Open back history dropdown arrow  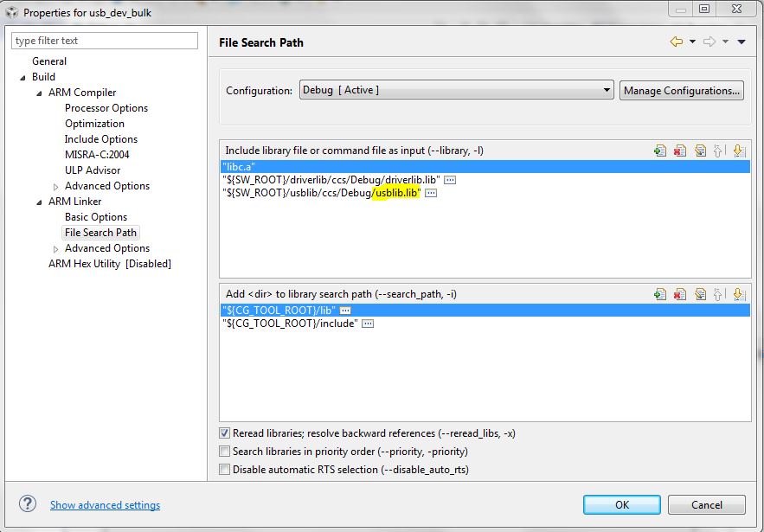click(x=692, y=42)
